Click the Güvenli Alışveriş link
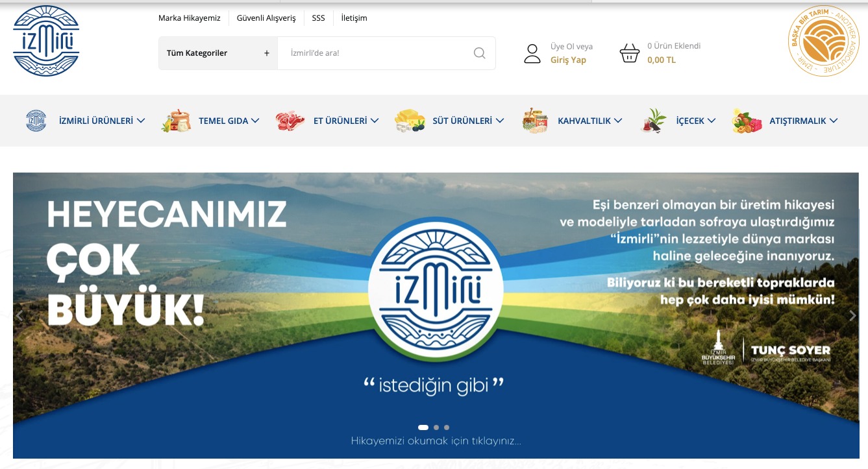The image size is (868, 469). 266,18
